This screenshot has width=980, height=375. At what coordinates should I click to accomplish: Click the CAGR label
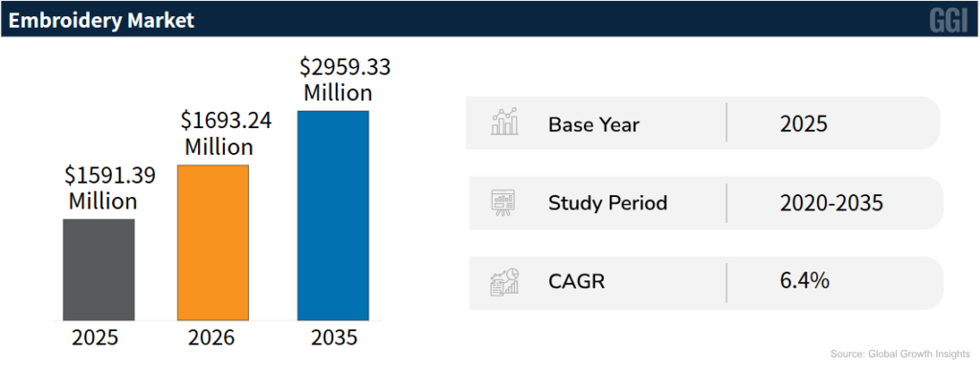576,282
